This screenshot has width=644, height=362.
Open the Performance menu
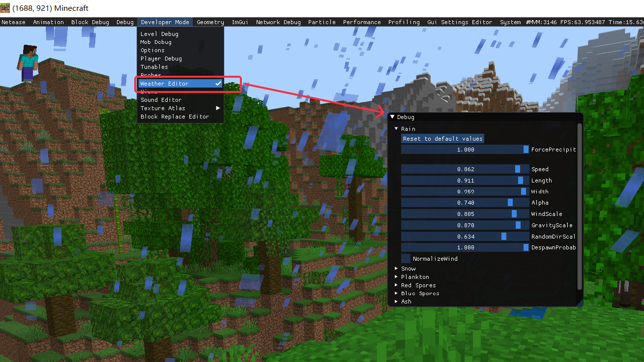pyautogui.click(x=362, y=22)
